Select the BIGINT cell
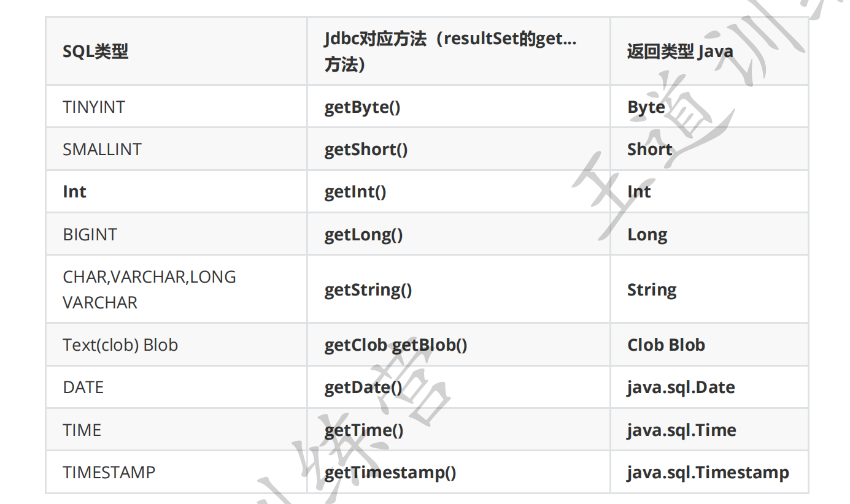 point(176,234)
